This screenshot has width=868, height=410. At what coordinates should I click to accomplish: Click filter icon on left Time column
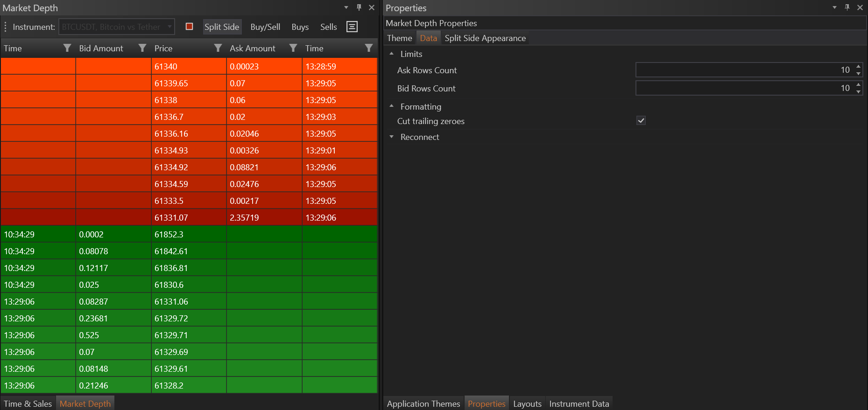point(67,48)
